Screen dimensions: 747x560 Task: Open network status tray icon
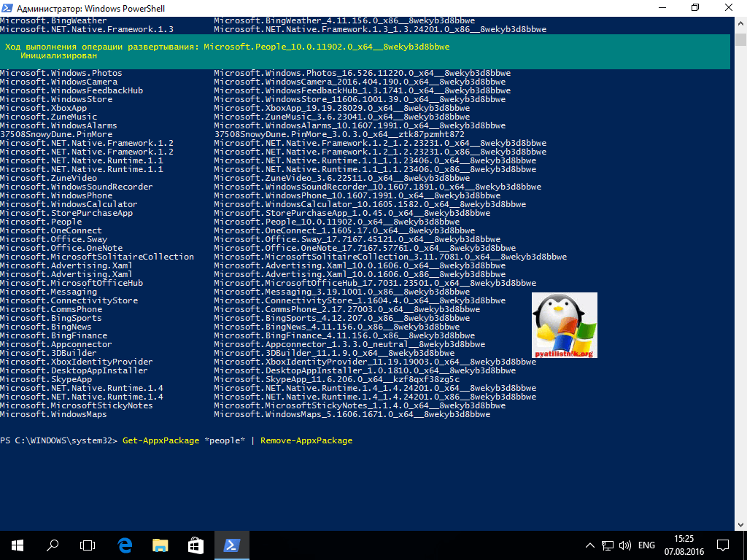(608, 545)
